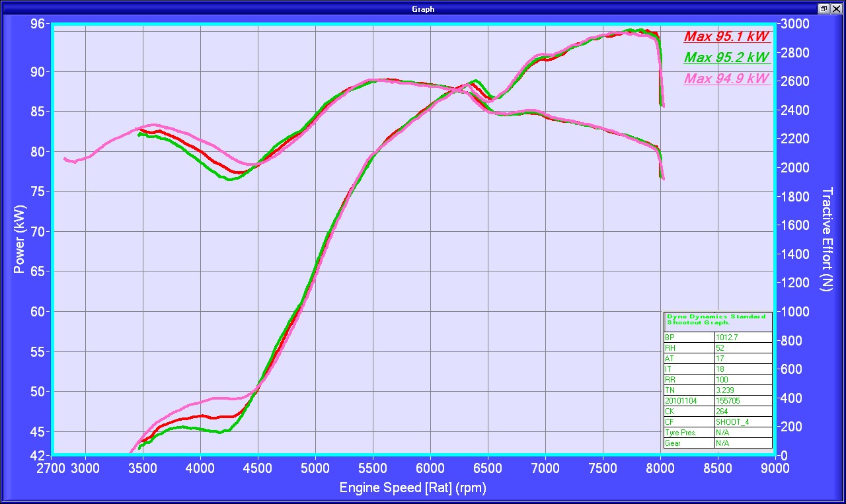Select the BP value 1012.7 cell
Viewport: 846px width, 504px height.
point(743,337)
